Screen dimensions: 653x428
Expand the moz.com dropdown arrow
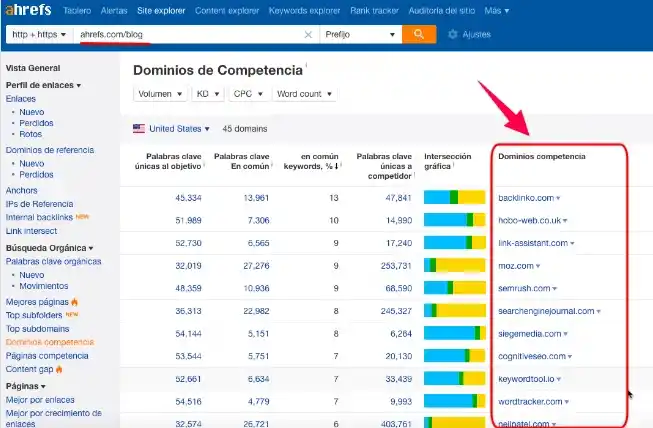pos(538,266)
